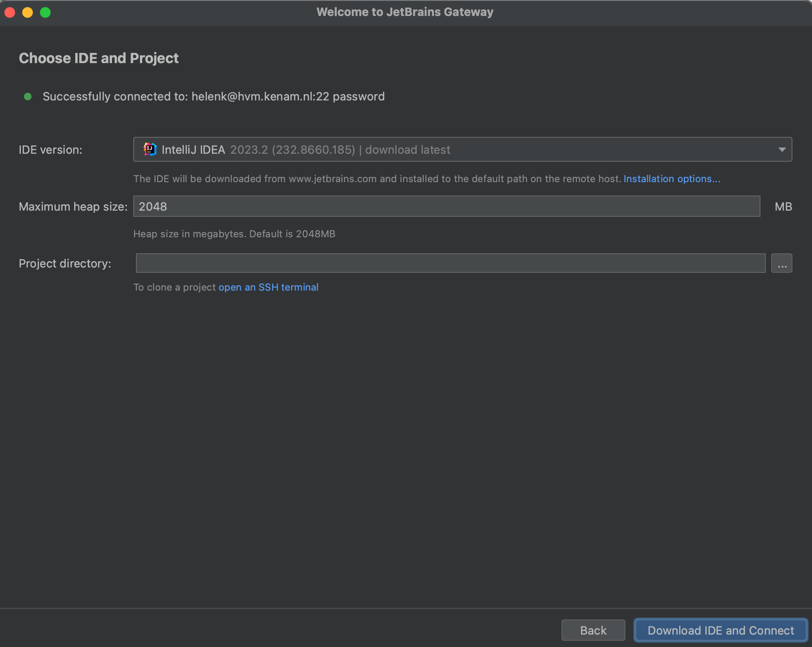
Task: Click the browse ellipsis button for project directory
Action: pyautogui.click(x=781, y=264)
